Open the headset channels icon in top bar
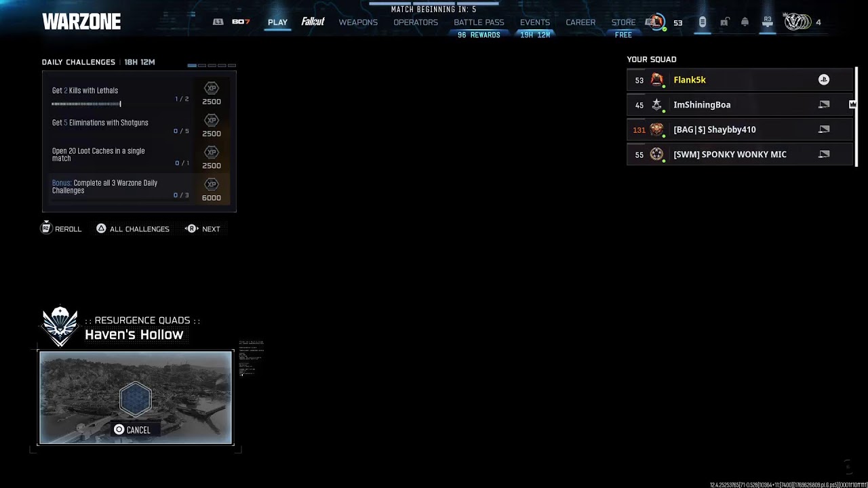This screenshot has height=488, width=868. [703, 22]
